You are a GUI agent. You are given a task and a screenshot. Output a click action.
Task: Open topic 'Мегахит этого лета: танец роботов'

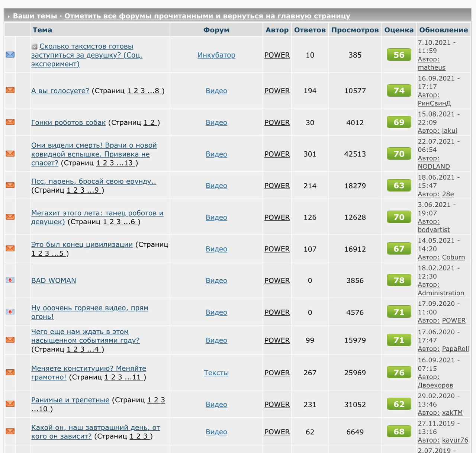tap(97, 217)
